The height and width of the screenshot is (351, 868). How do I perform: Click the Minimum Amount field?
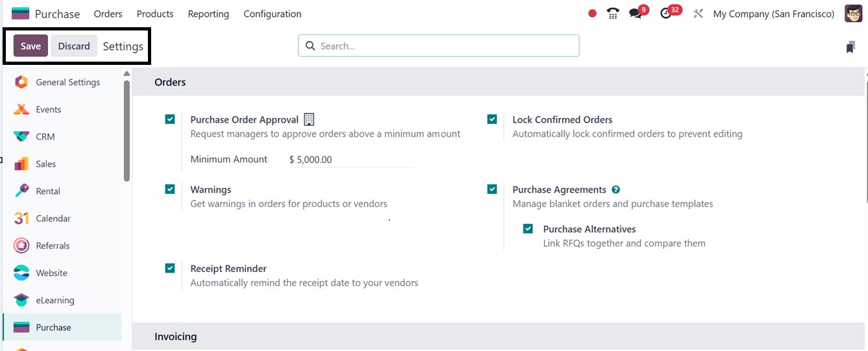click(x=351, y=160)
